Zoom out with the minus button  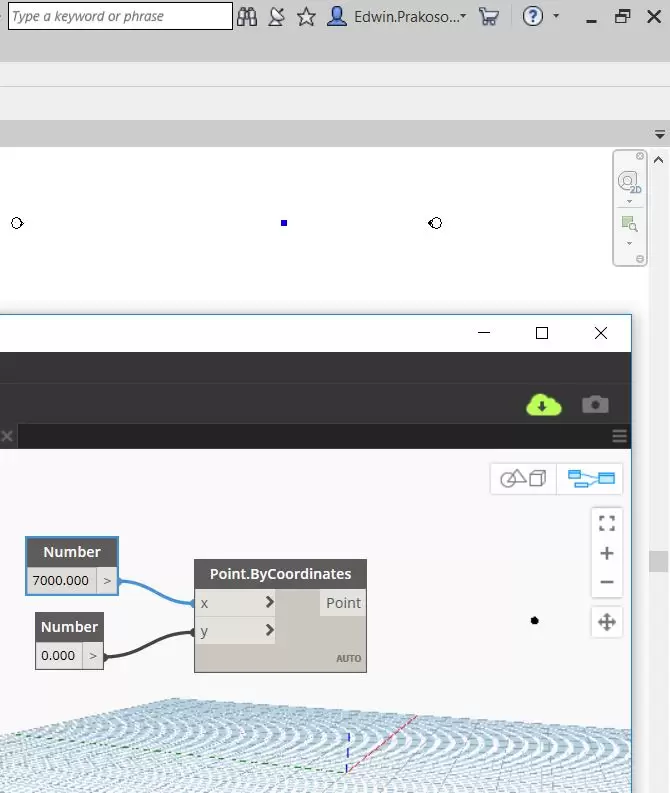pos(606,582)
